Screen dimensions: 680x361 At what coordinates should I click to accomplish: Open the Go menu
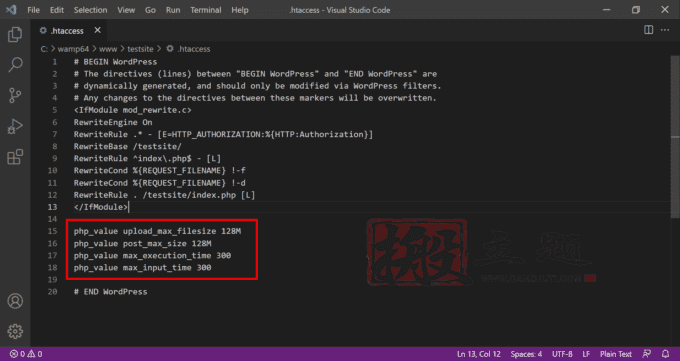pyautogui.click(x=150, y=10)
